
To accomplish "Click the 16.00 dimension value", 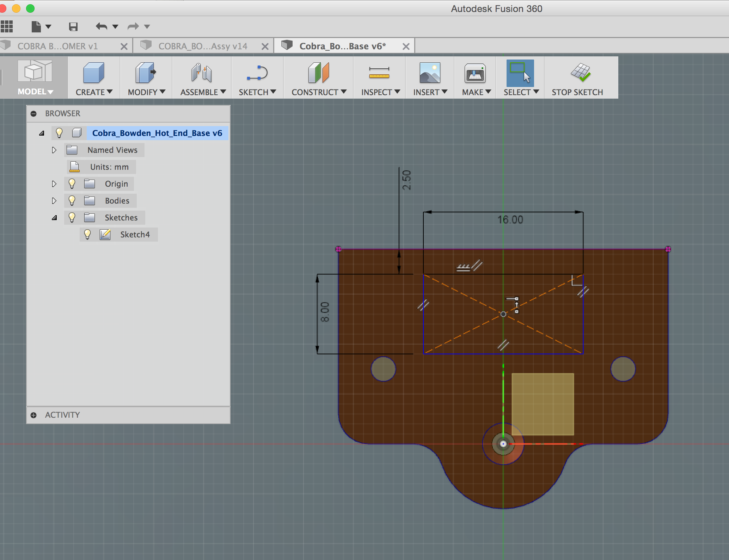I will [x=510, y=220].
